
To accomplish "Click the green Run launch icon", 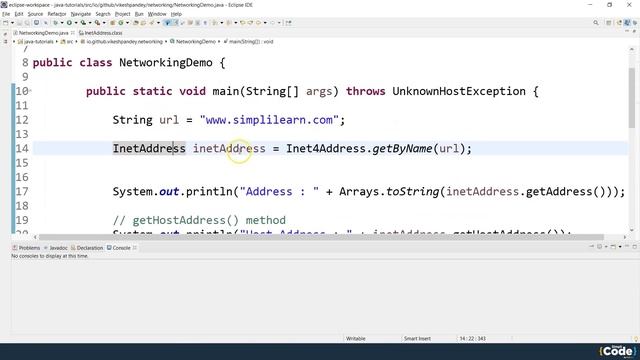I will pos(69,22).
